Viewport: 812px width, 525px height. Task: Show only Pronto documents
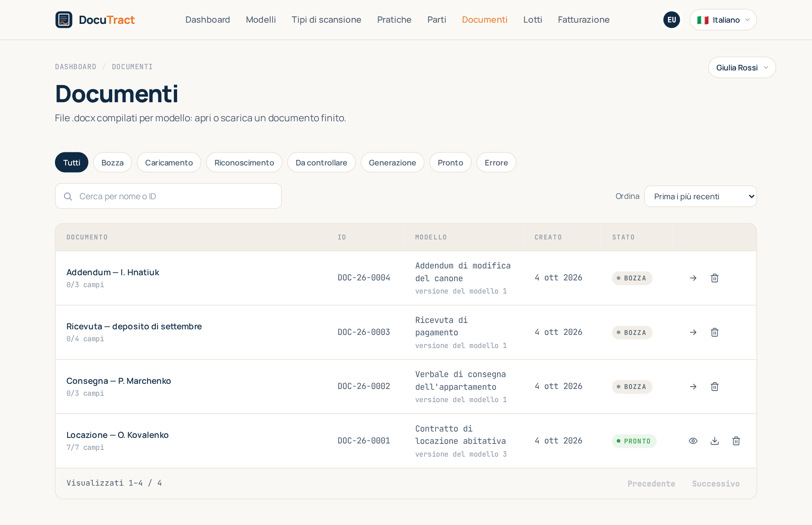pyautogui.click(x=450, y=162)
